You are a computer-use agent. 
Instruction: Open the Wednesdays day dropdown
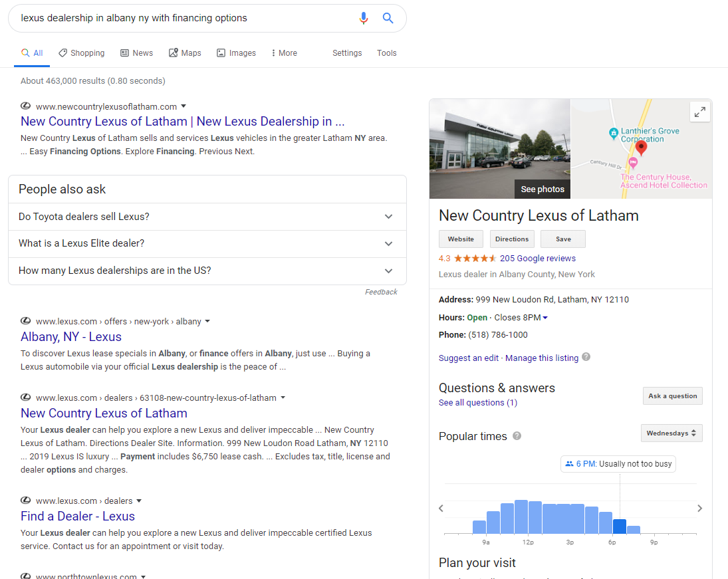click(x=671, y=433)
